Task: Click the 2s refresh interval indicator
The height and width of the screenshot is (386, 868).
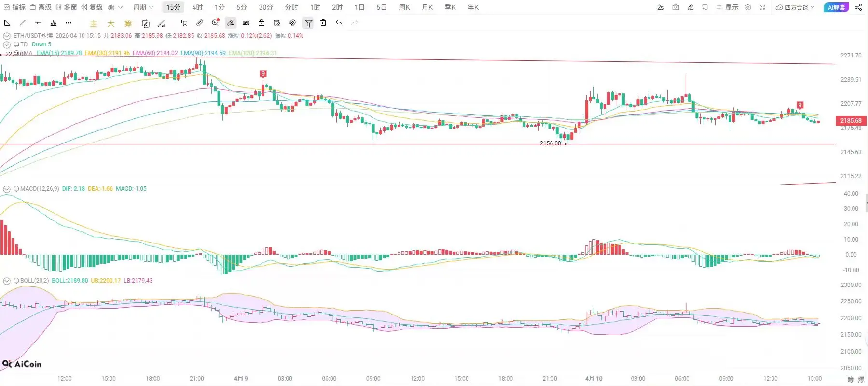Action: (x=661, y=7)
